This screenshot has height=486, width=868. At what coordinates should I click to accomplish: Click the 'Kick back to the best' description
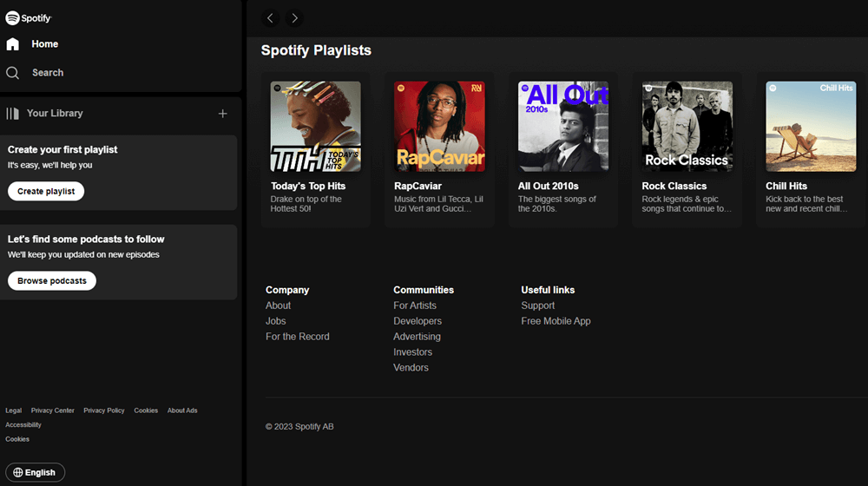pos(806,204)
